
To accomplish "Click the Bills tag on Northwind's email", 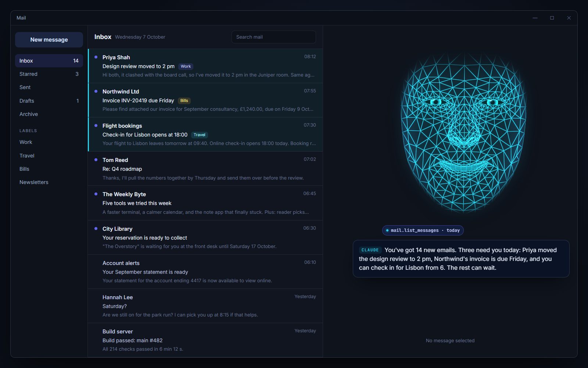I will [x=184, y=101].
